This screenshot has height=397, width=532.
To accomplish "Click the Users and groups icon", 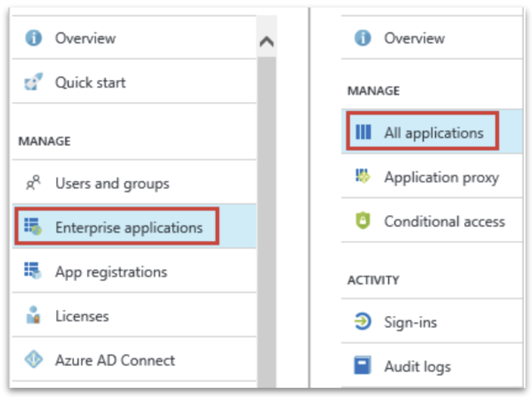I will [x=33, y=183].
